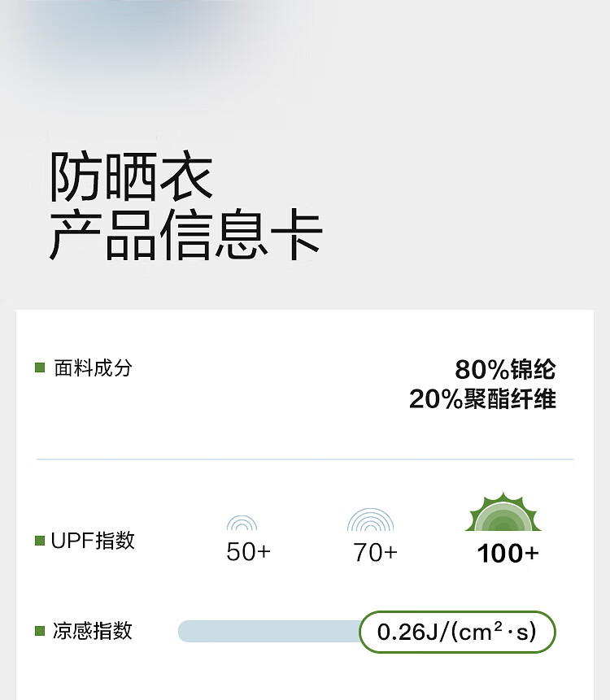This screenshot has width=610, height=700.
Task: Click the green square bullet beside UPF指数
Action: 40,541
